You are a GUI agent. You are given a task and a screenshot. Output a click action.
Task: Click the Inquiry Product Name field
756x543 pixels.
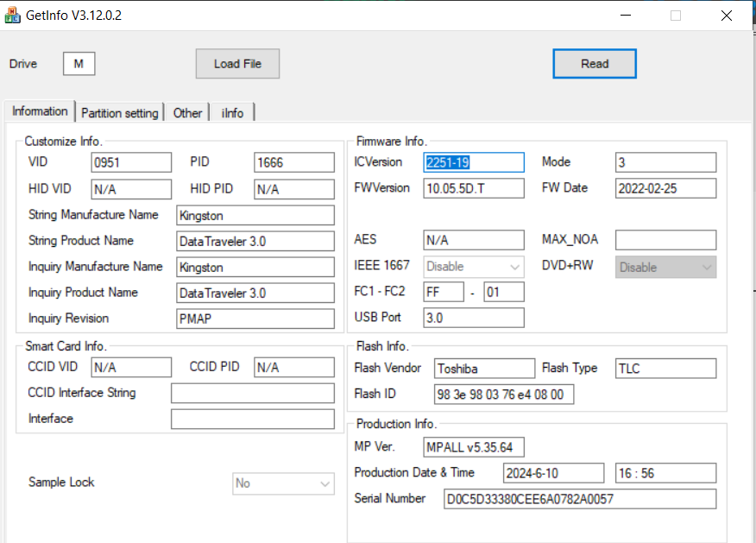tap(255, 293)
